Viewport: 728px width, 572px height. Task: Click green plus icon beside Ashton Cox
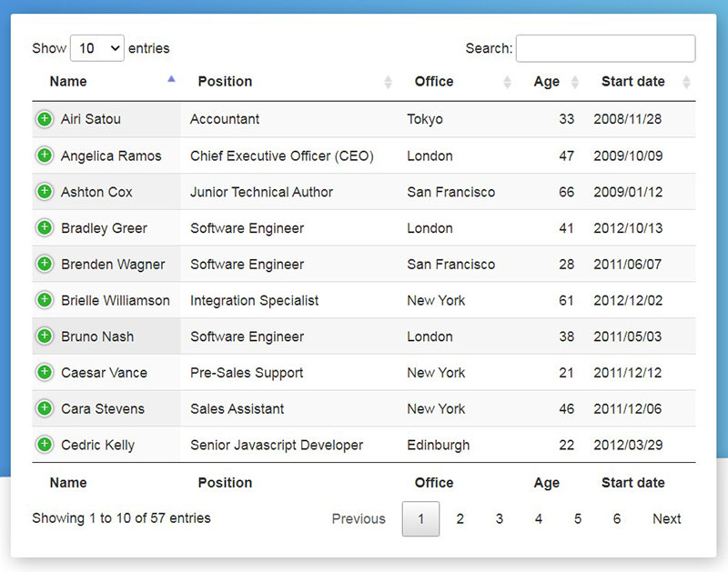click(x=45, y=191)
